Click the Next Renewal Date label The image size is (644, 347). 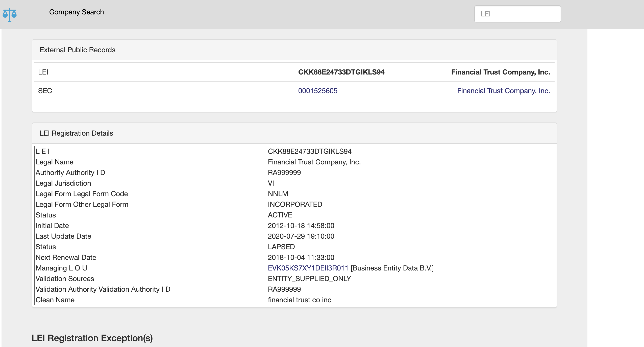click(66, 257)
